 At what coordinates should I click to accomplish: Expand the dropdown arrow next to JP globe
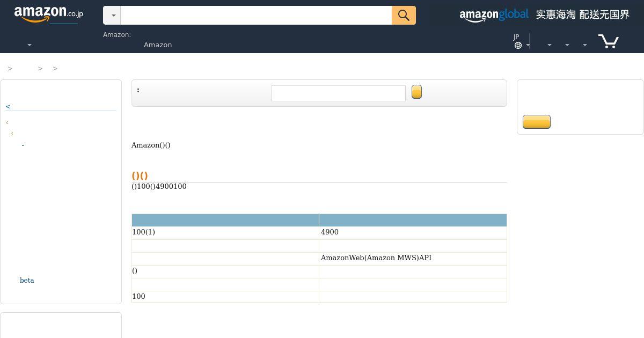click(x=528, y=45)
